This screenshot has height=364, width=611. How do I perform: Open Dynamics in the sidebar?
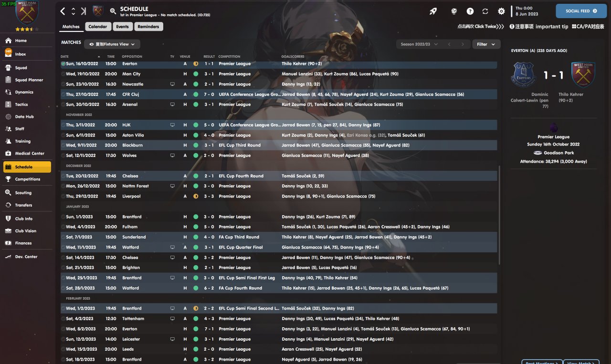28,92
